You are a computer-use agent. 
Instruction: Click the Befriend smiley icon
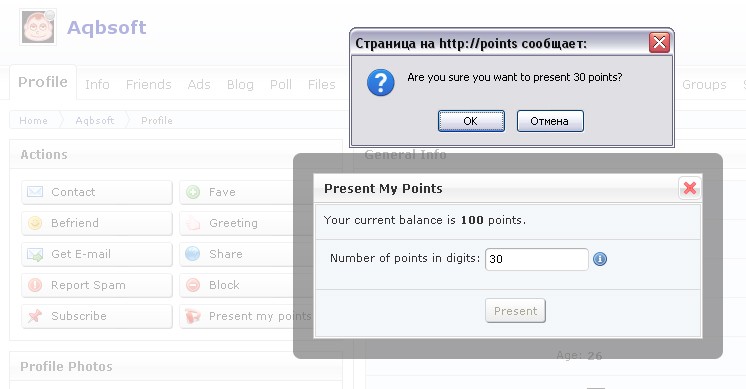coord(35,223)
